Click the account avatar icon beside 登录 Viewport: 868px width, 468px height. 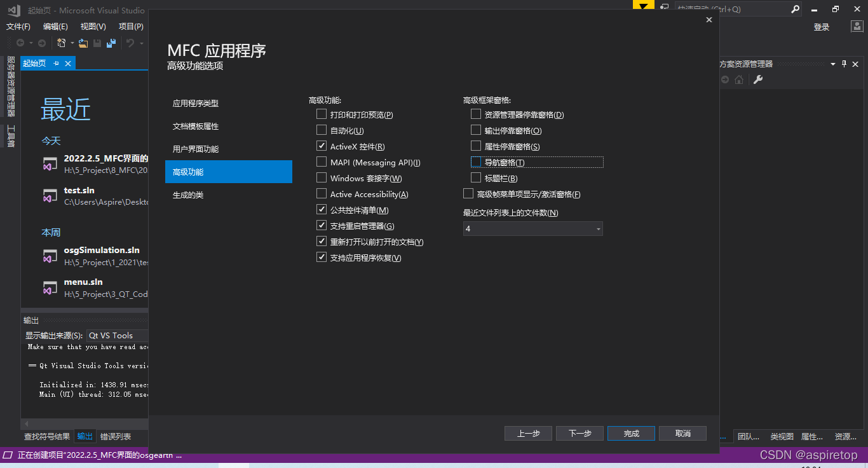point(857,27)
